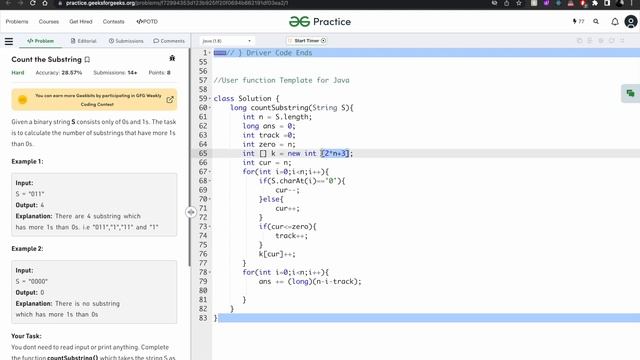Open the Courses nav menu
Image resolution: width=640 pixels, height=360 pixels.
49,22
